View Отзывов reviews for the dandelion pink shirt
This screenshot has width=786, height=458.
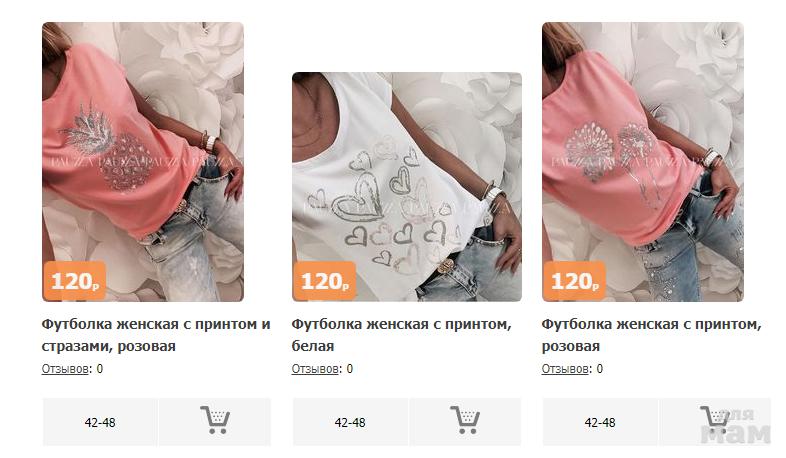click(x=565, y=369)
